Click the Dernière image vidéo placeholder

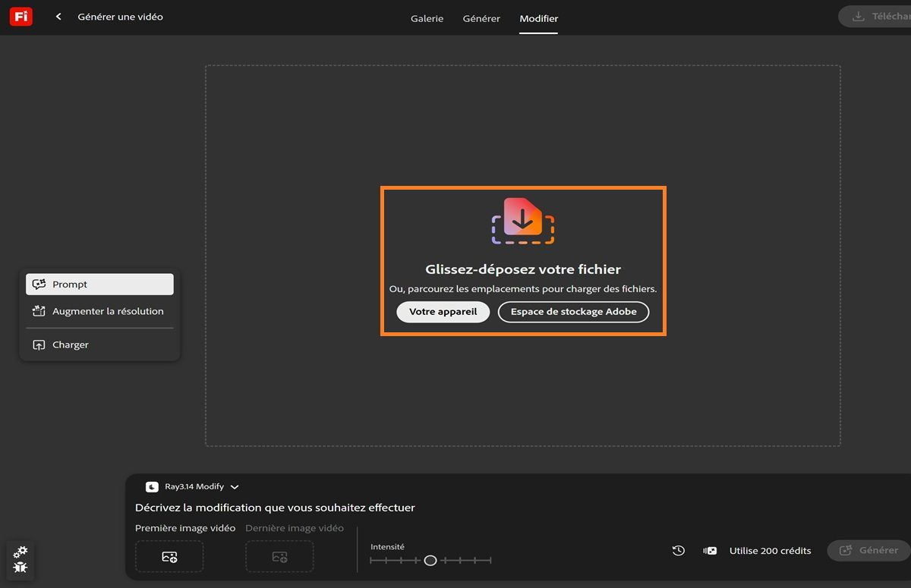pos(279,557)
